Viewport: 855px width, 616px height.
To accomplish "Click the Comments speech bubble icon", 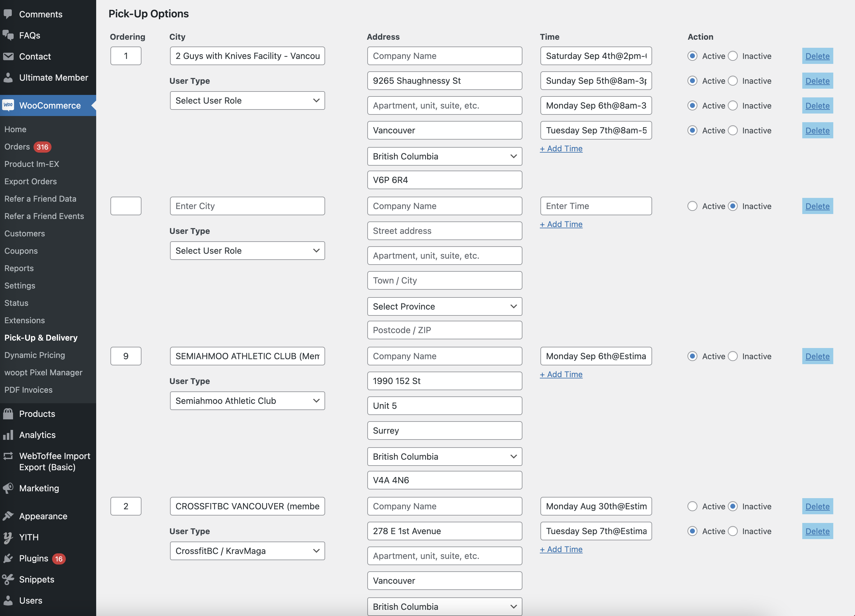I will tap(8, 14).
